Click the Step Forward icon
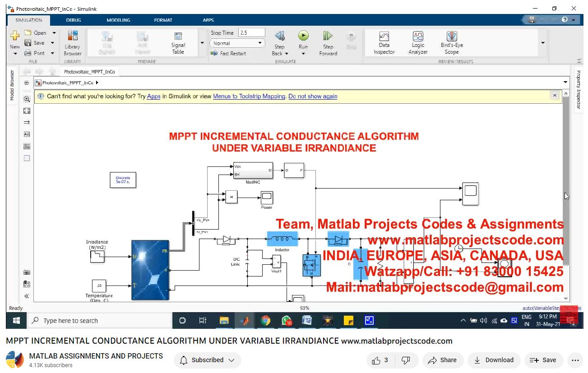The width and height of the screenshot is (588, 373). point(328,37)
